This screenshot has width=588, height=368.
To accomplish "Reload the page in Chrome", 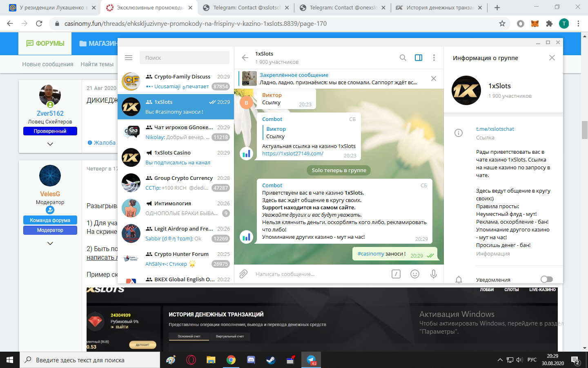I will pyautogui.click(x=39, y=24).
